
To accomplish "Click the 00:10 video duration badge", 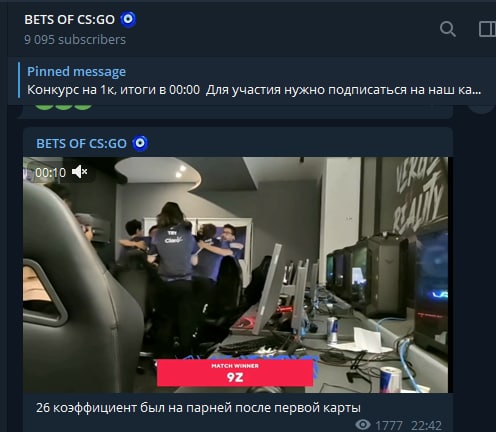I will tap(51, 172).
